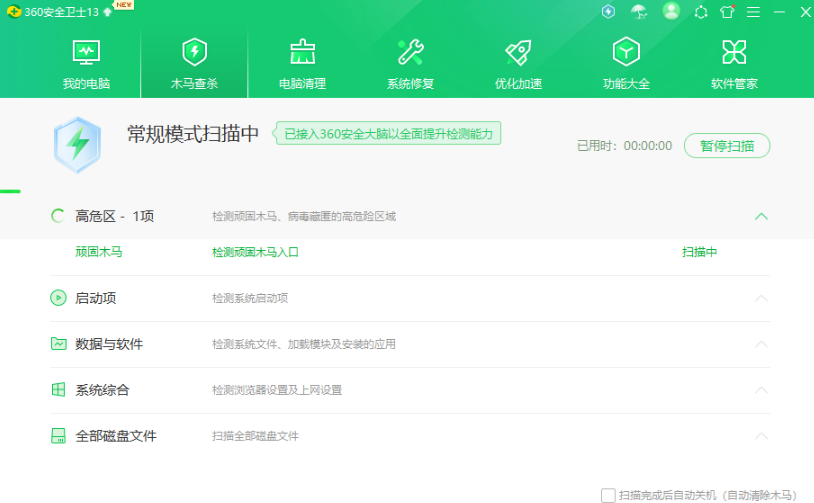Open the All Functions (功能大全) cube icon
The width and height of the screenshot is (814, 503).
point(626,52)
